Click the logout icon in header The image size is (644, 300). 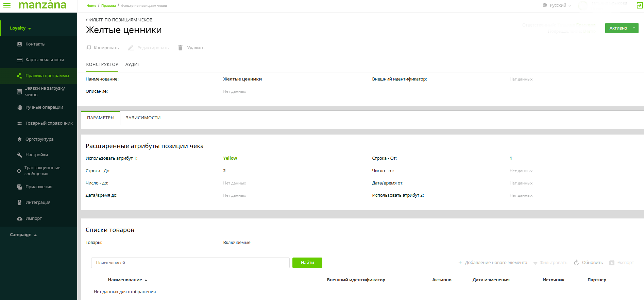pyautogui.click(x=639, y=5)
